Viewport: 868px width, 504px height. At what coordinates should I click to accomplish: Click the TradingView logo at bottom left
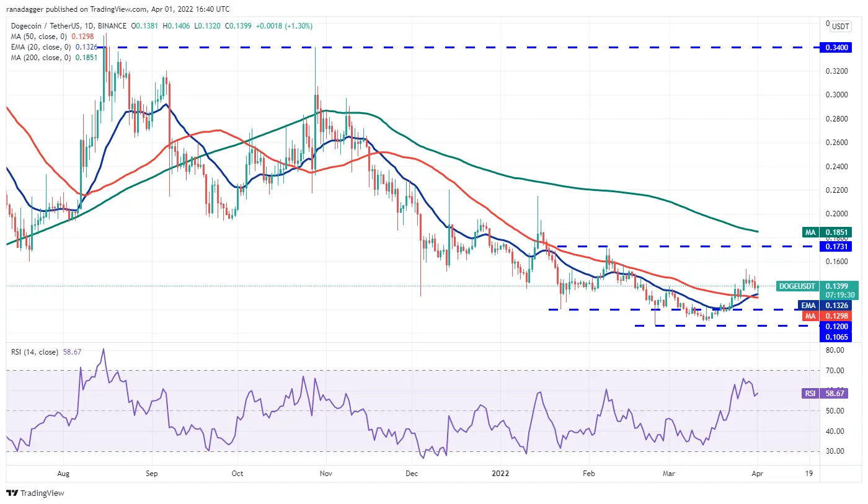(x=35, y=493)
